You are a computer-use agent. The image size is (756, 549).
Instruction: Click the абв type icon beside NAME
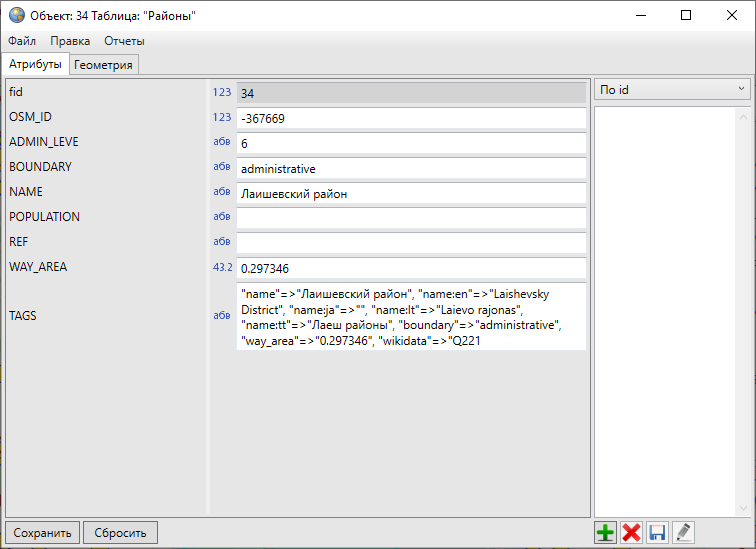tap(221, 193)
